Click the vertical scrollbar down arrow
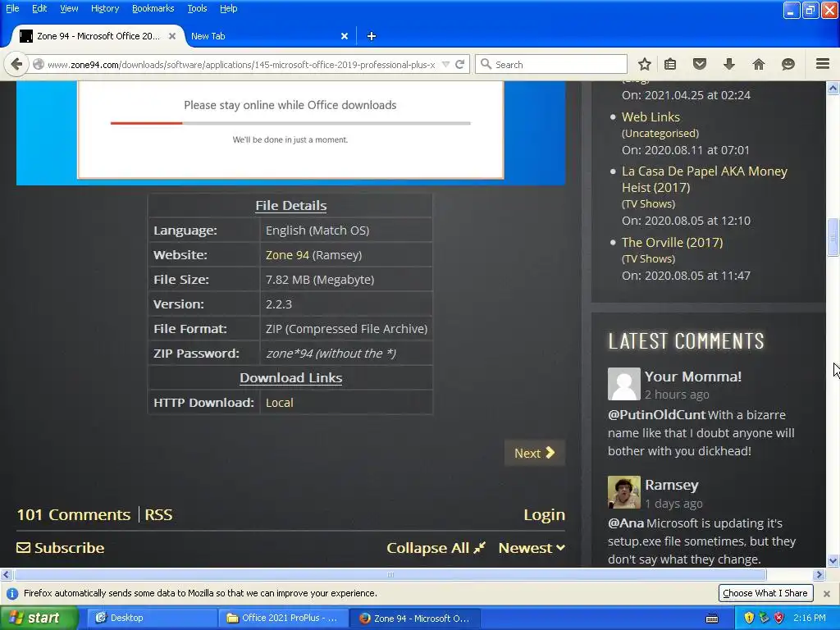 (x=833, y=561)
